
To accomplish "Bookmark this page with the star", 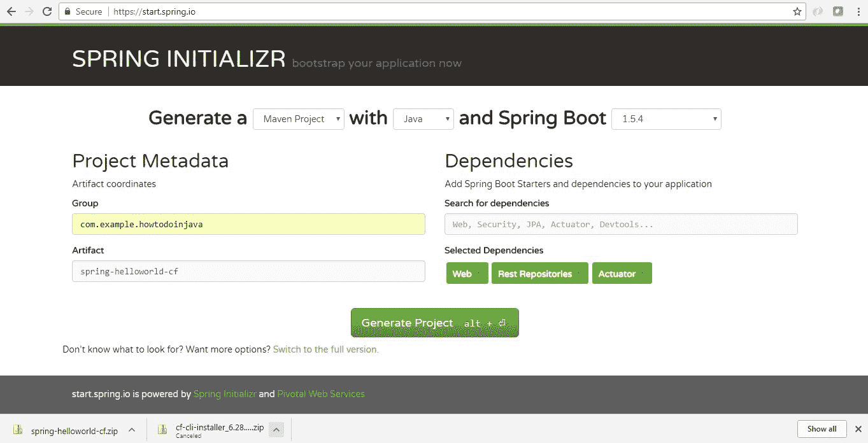I will point(797,11).
